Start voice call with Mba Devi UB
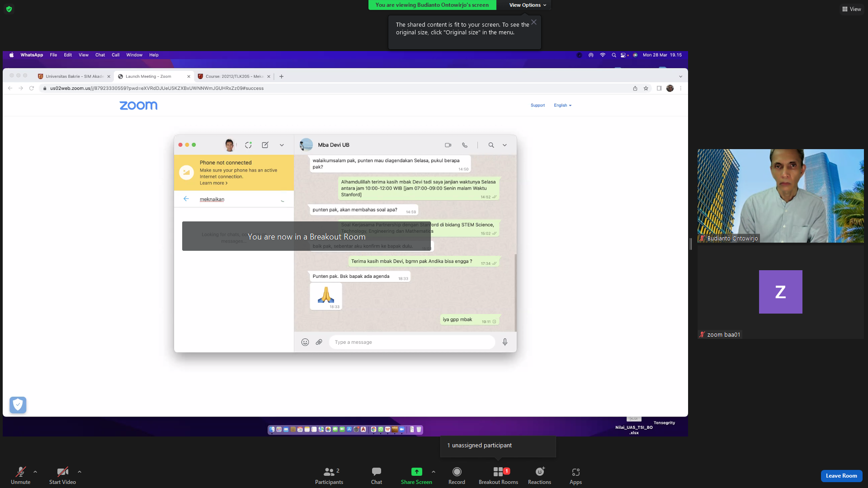 (x=465, y=145)
